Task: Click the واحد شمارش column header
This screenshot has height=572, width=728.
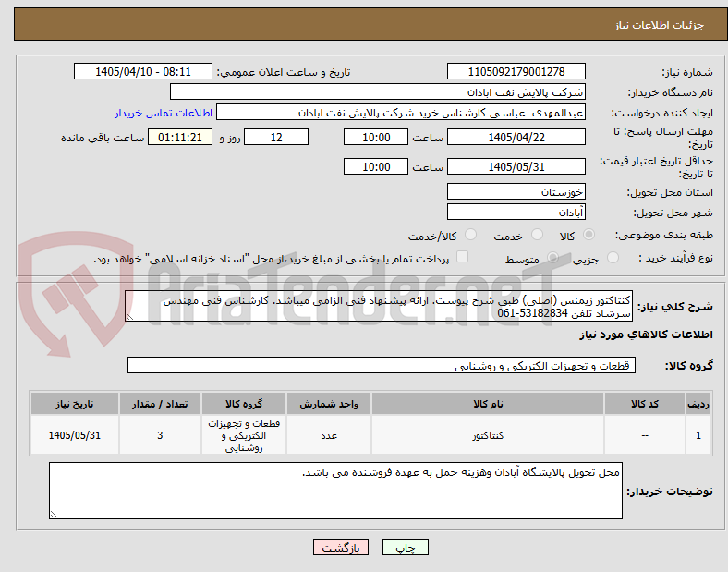Action: [329, 404]
